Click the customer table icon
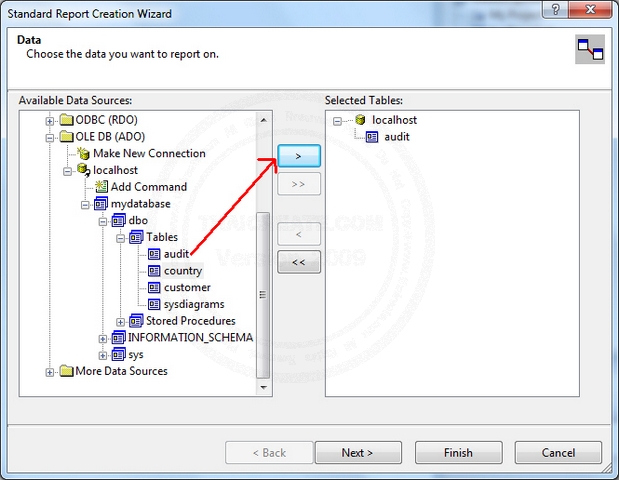The width and height of the screenshot is (619, 480). pos(154,287)
